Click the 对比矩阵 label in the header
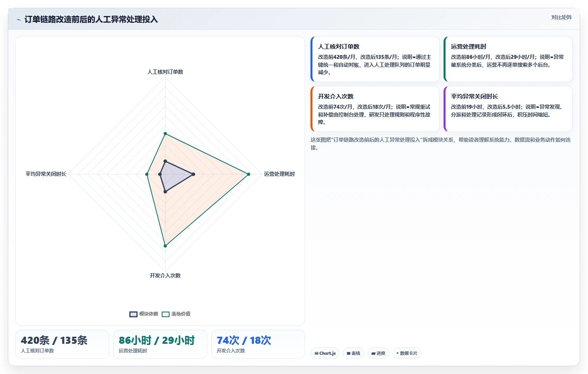Viewport: 588px width, 374px height. click(x=562, y=18)
